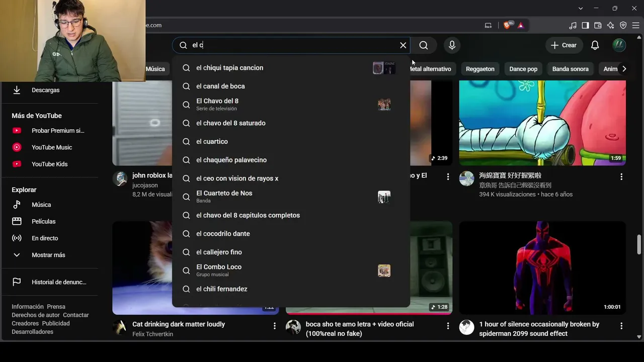Open the YouTube notifications bell
644x362 pixels.
pos(595,45)
